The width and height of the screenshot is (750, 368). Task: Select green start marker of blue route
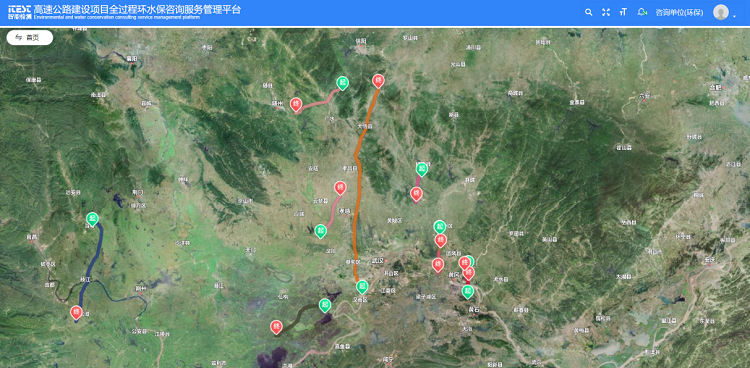tap(92, 219)
